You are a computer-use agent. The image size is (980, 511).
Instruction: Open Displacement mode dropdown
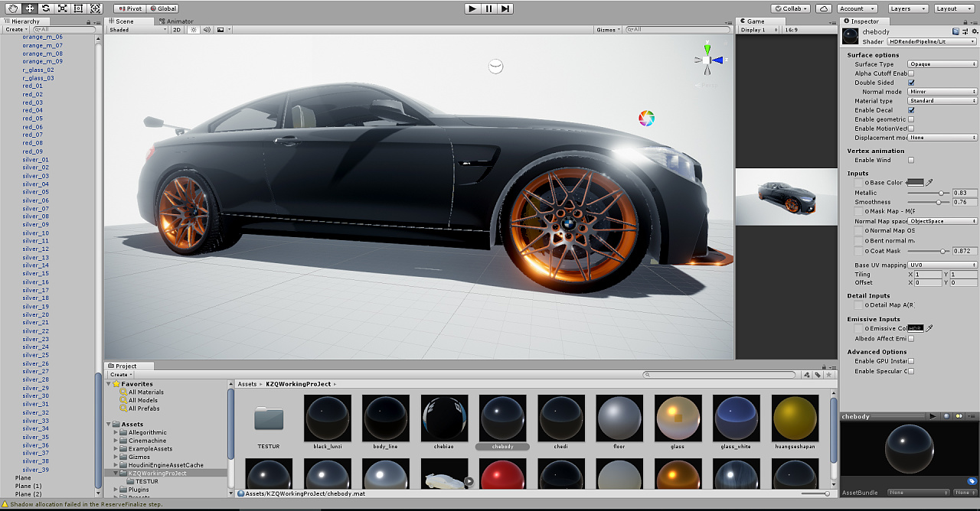pyautogui.click(x=942, y=138)
